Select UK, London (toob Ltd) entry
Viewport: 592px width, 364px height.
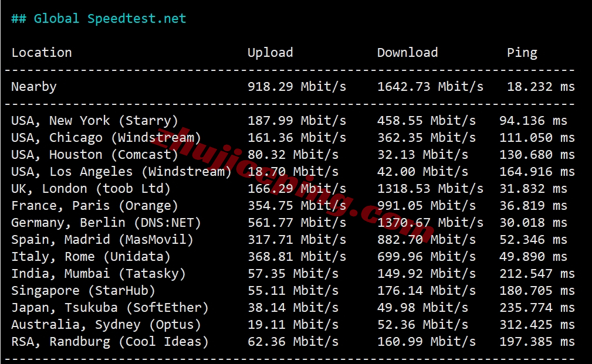pyautogui.click(x=90, y=189)
